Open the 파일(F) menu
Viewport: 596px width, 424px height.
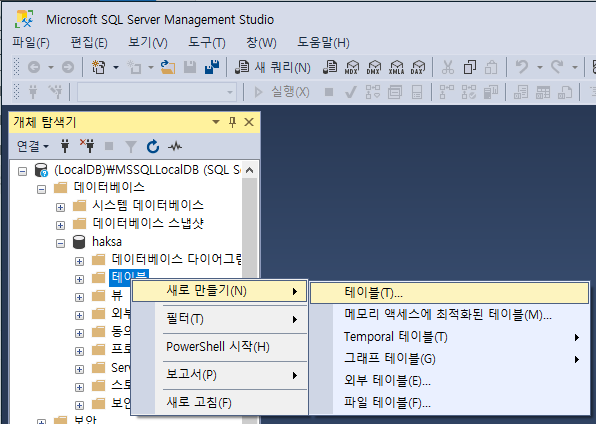tap(31, 42)
